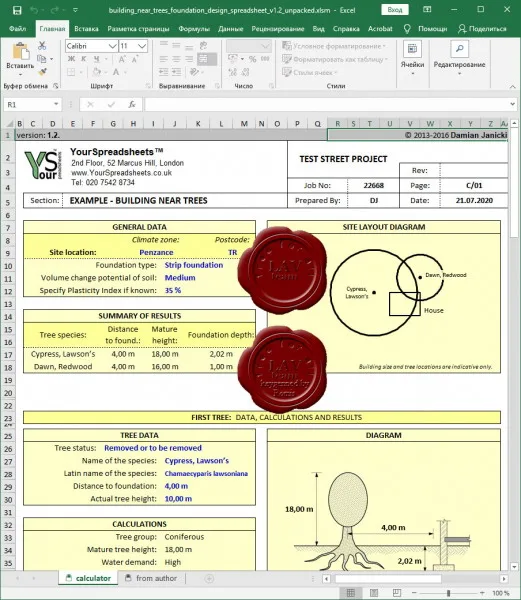Click the increase indent icon
The height and width of the screenshot is (600, 521).
click(176, 72)
